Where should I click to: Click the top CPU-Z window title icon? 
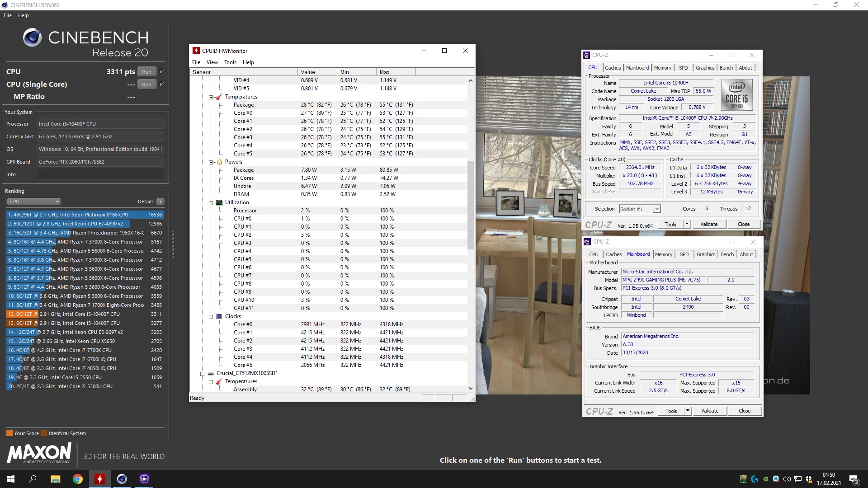tap(586, 55)
